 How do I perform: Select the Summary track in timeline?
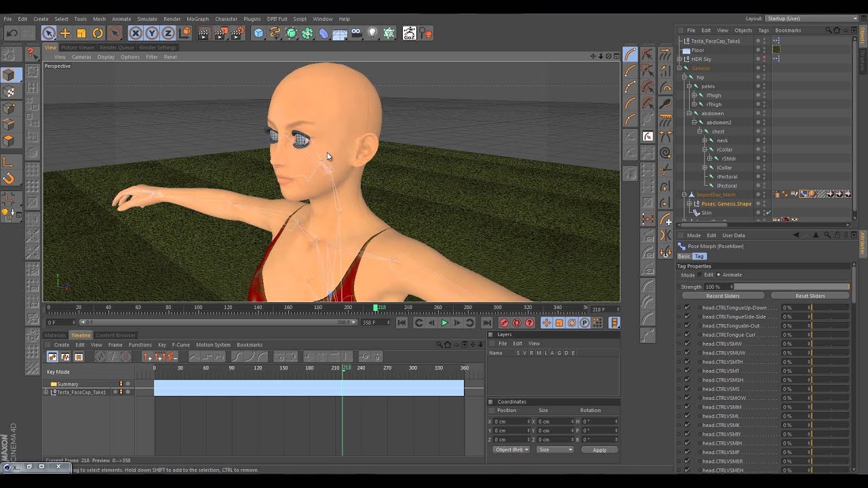point(68,384)
